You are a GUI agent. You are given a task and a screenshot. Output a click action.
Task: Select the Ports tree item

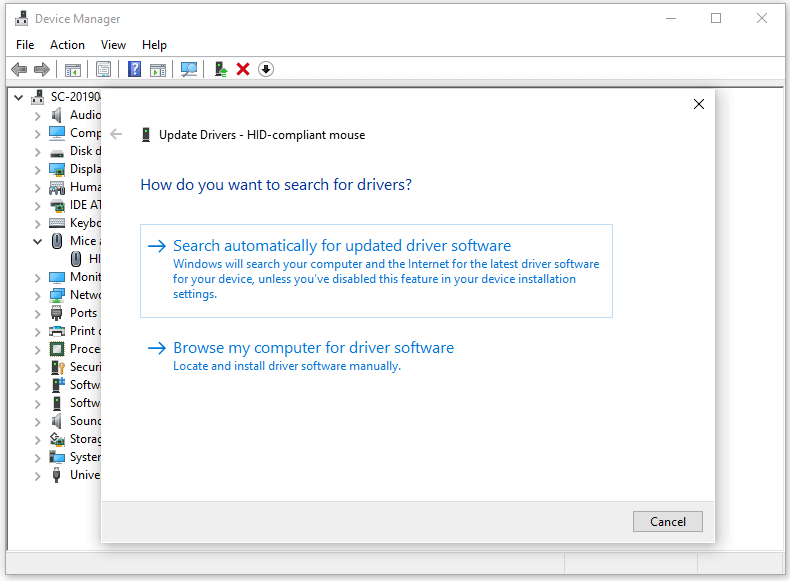coord(84,313)
